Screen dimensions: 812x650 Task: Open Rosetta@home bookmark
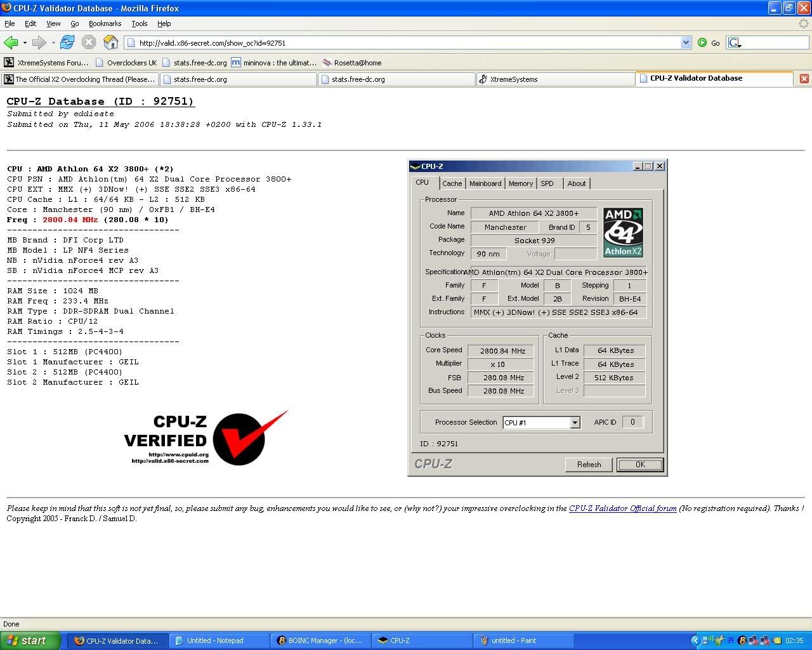[352, 63]
